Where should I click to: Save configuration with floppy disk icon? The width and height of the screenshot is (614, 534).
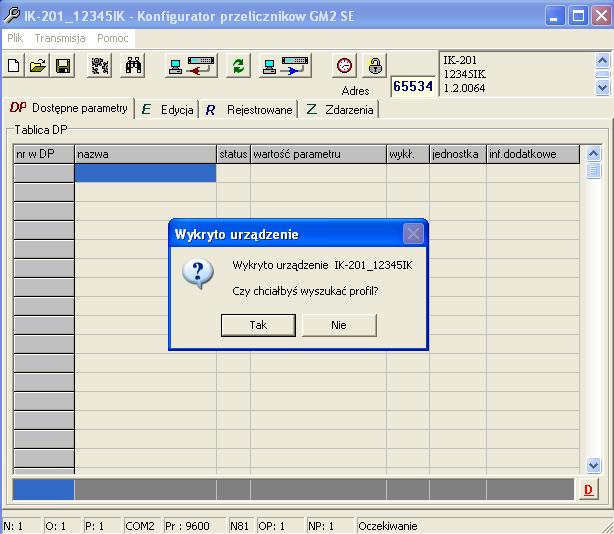click(63, 65)
